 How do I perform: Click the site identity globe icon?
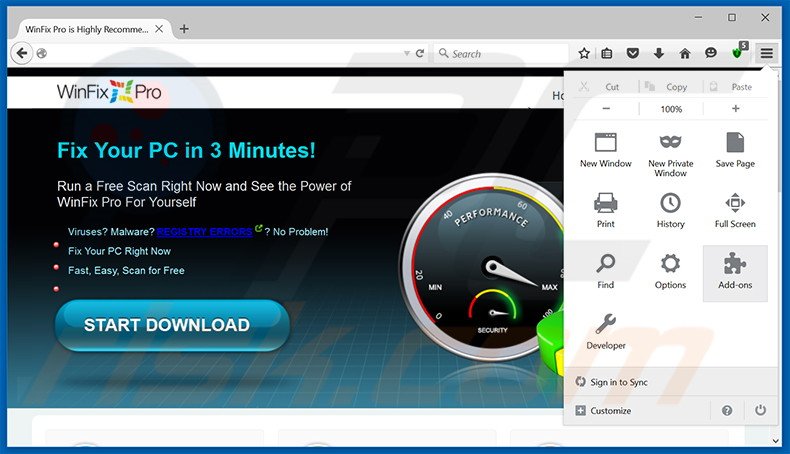(42, 53)
